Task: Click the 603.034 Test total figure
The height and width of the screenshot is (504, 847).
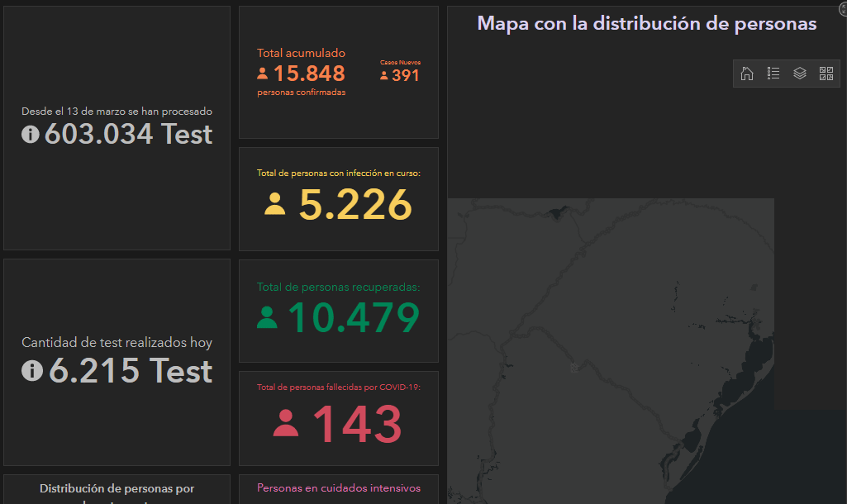Action: click(x=129, y=135)
